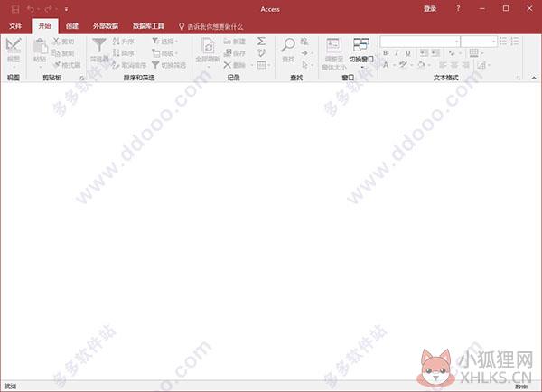Click the 筛选器 (Filter) funnel icon

pos(98,46)
